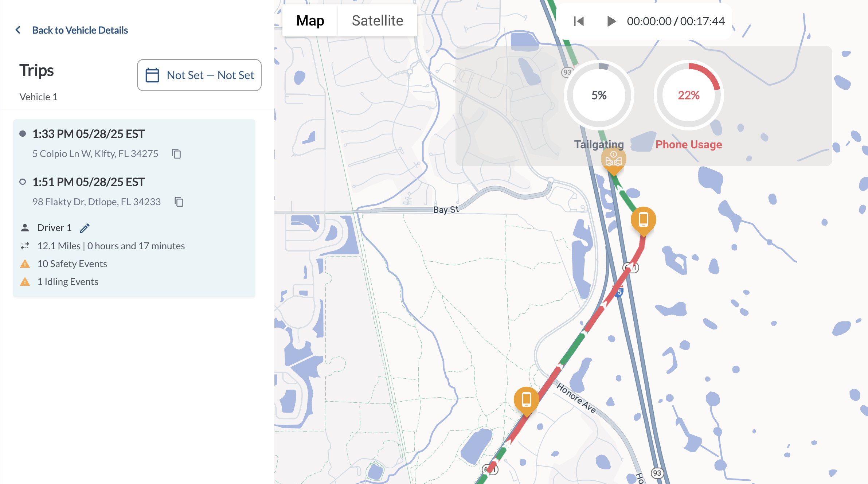Select the 1:51 PM trip end entry
Screen dimensions: 868x484
click(89, 182)
